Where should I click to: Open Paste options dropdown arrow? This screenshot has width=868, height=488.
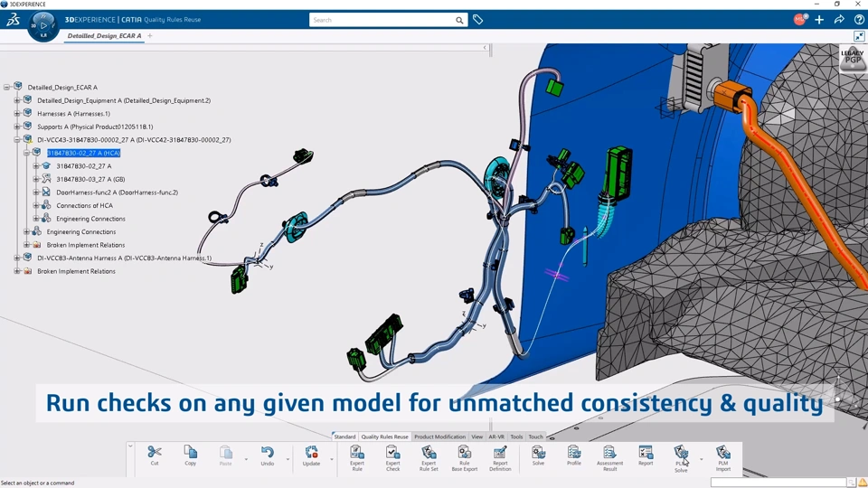click(246, 459)
